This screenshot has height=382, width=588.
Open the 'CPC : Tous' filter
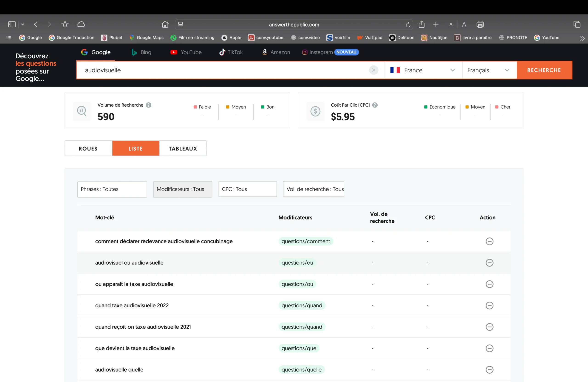(x=247, y=189)
